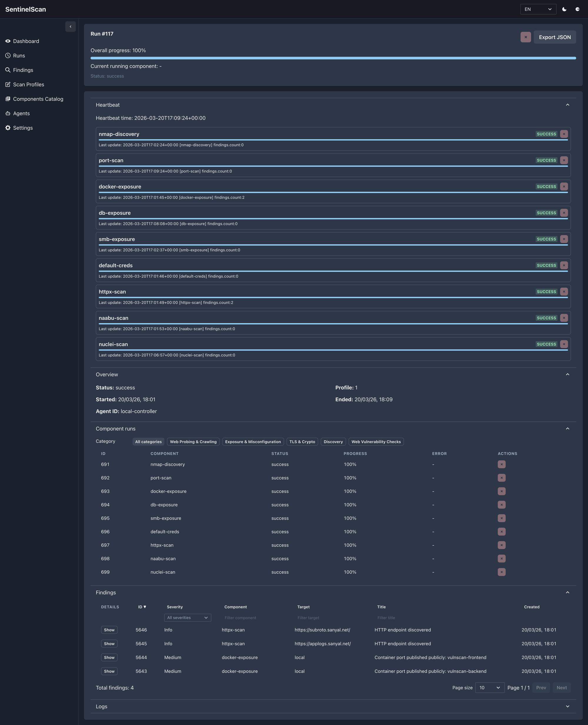Show details for finding 5644

click(109, 657)
